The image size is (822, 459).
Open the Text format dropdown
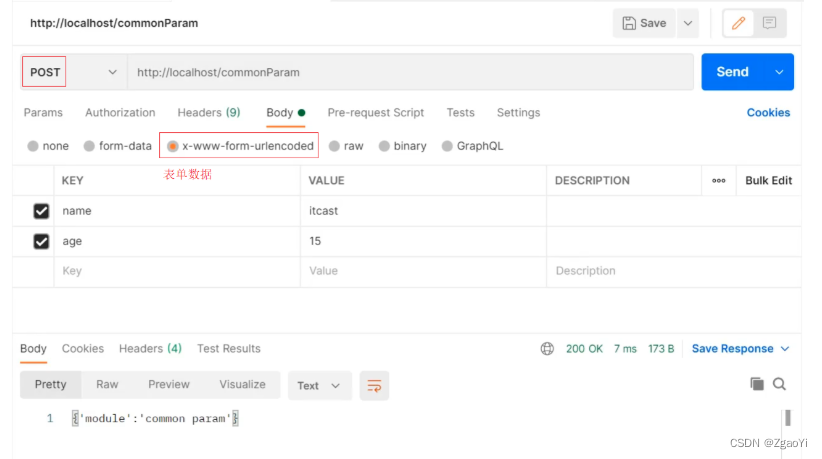(319, 386)
